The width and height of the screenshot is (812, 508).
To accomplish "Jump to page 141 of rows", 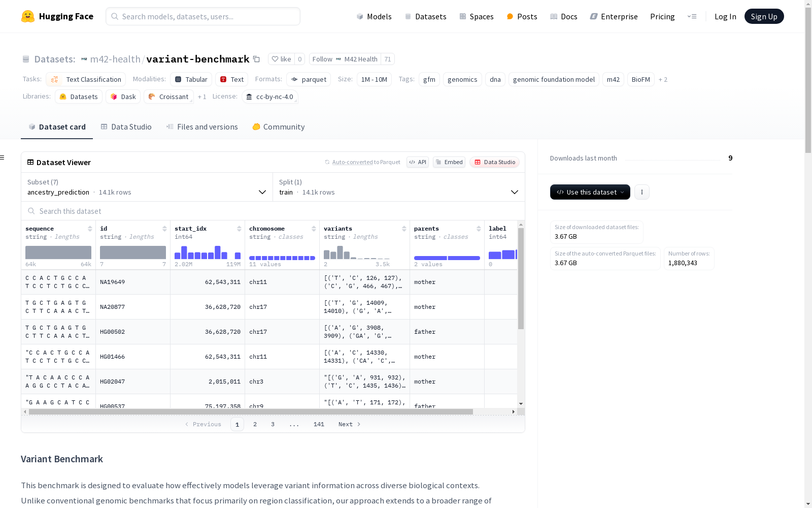I will [x=319, y=424].
